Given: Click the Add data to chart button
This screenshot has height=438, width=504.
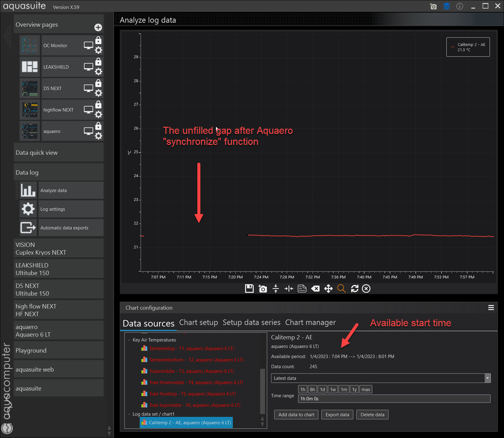Looking at the screenshot, I should coord(296,415).
